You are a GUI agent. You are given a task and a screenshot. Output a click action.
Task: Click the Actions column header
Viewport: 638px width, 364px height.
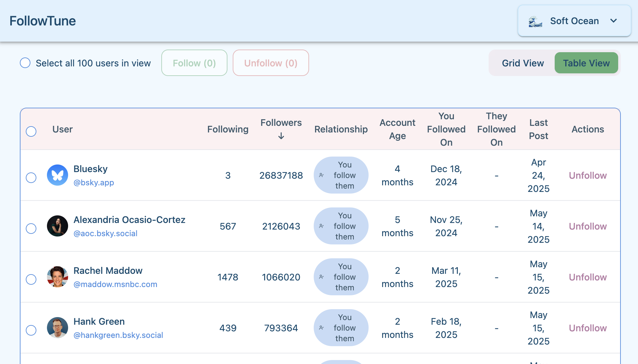588,129
